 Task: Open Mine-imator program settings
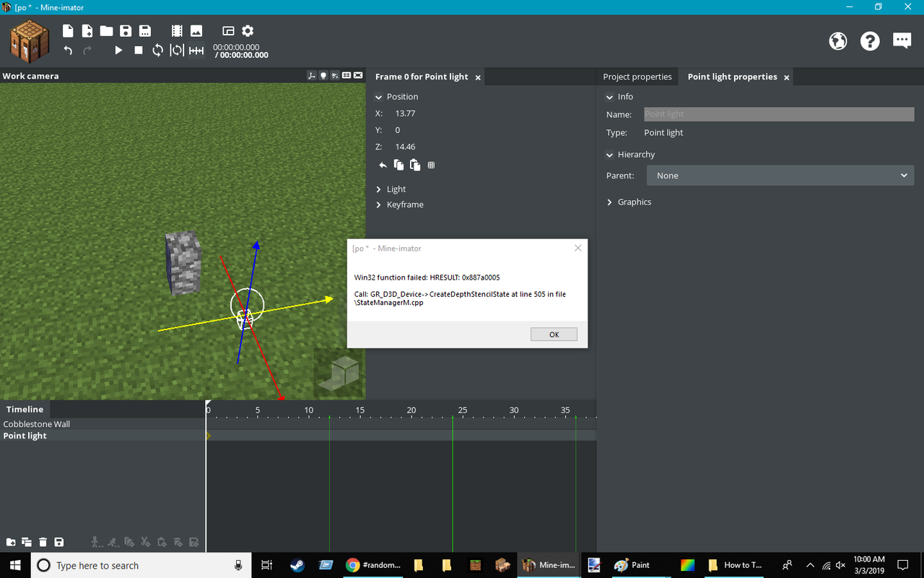[x=247, y=30]
